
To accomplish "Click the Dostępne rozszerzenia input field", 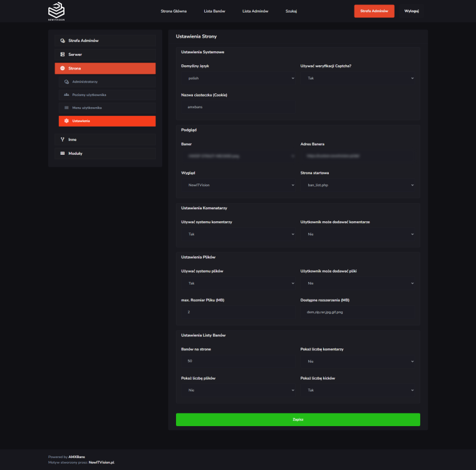I will click(x=358, y=312).
